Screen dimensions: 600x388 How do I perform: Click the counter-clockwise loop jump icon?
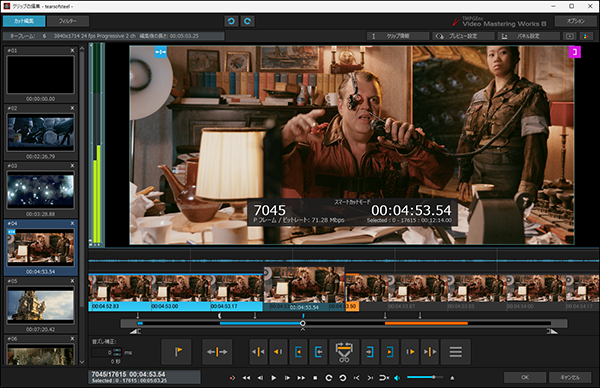(x=342, y=378)
